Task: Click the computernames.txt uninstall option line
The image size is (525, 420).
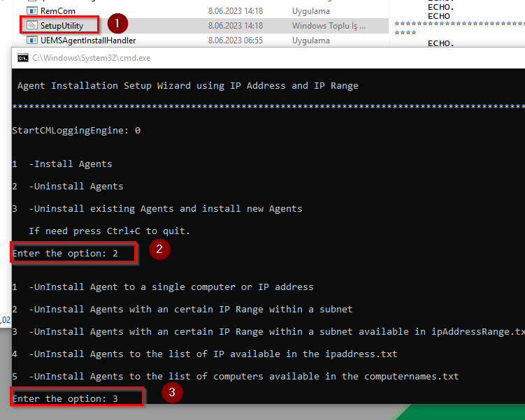Action: 236,377
